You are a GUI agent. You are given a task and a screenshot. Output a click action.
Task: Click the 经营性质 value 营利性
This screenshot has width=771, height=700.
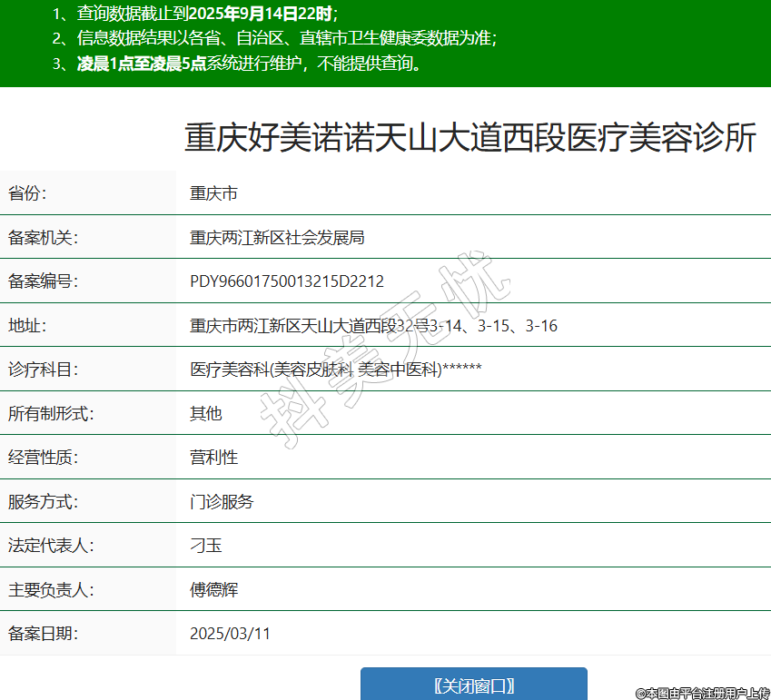pyautogui.click(x=213, y=458)
